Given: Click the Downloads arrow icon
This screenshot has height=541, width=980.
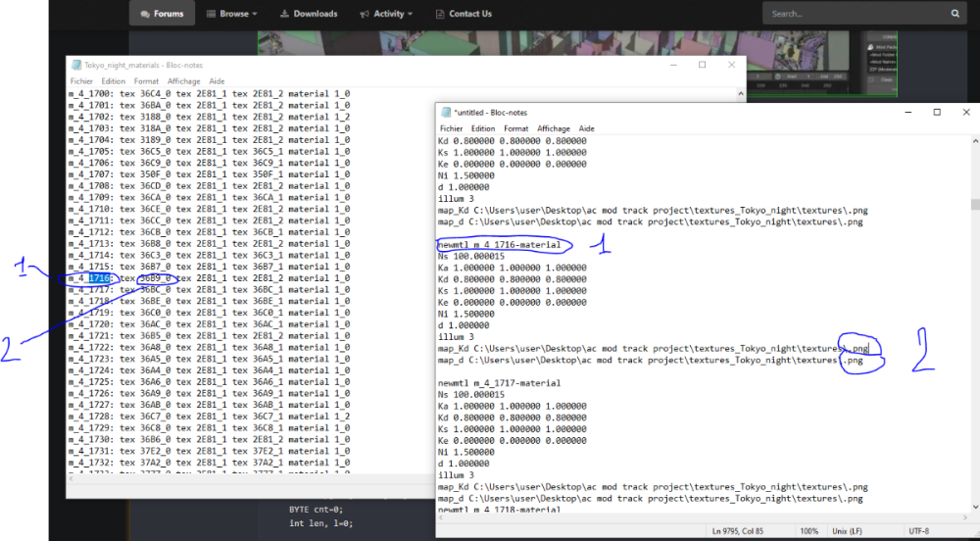Looking at the screenshot, I should [x=284, y=14].
